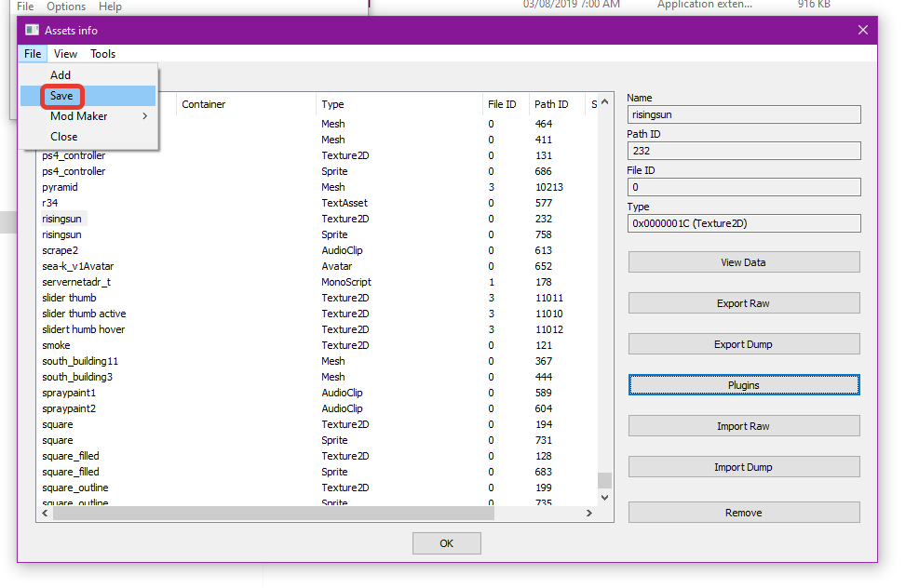The height and width of the screenshot is (588, 919).
Task: Select the pyramid Mesh row
Action: coord(317,187)
